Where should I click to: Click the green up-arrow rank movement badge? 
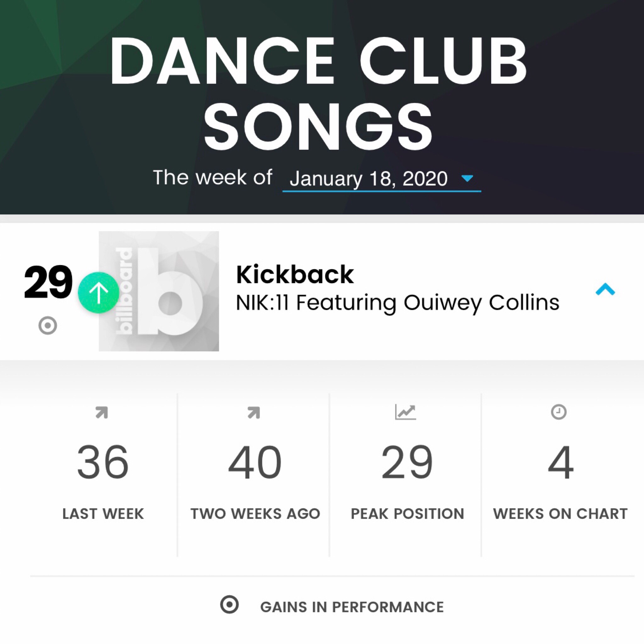pos(98,293)
